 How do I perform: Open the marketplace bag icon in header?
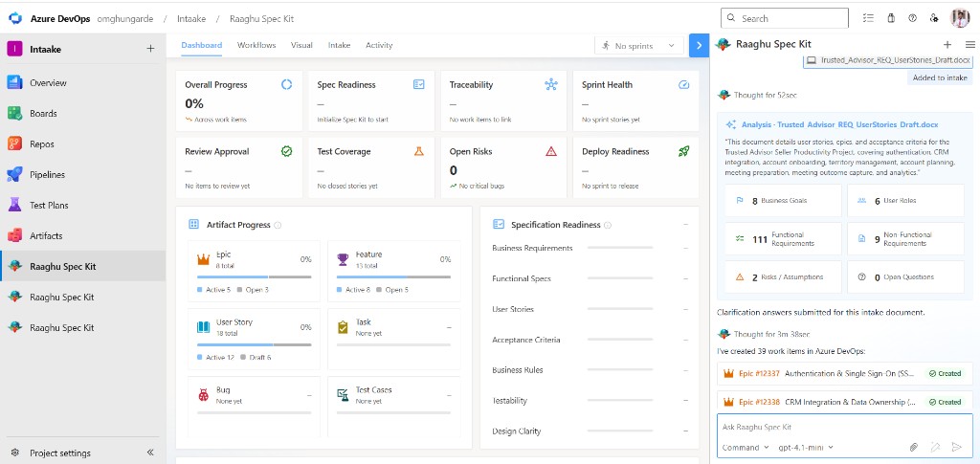pos(891,18)
